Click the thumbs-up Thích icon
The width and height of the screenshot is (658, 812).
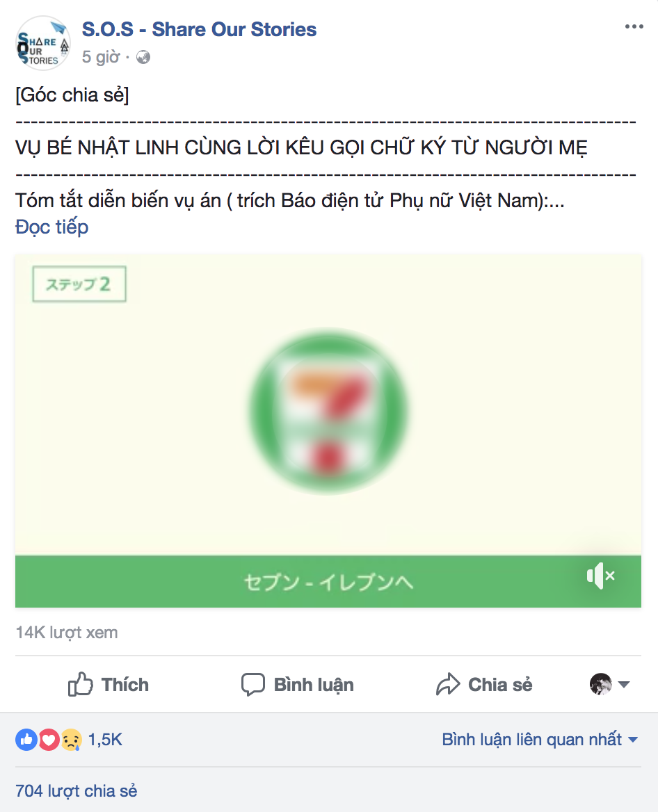(x=80, y=684)
